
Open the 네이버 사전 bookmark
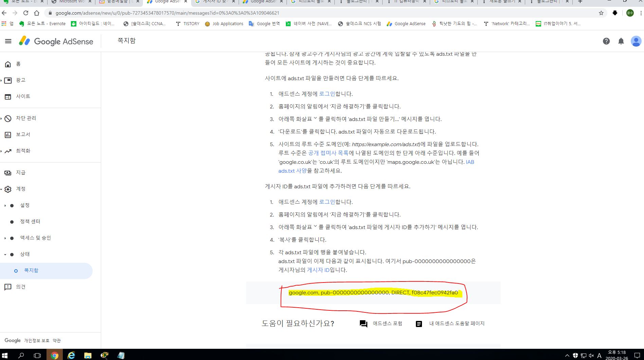(309, 24)
